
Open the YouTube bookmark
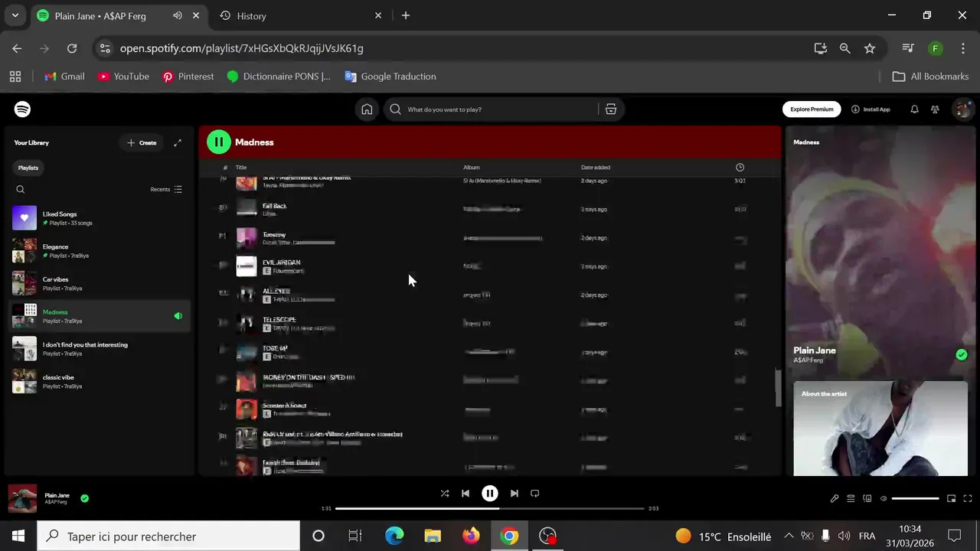pyautogui.click(x=124, y=77)
